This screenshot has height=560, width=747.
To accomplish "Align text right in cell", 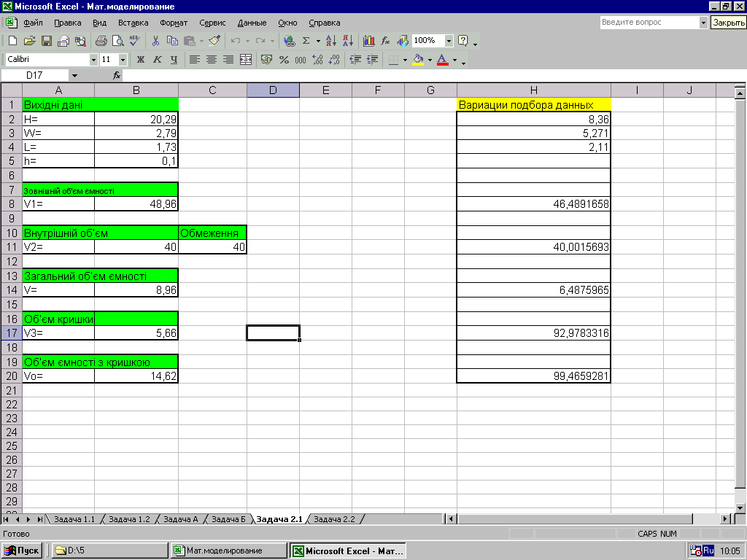I will pos(228,60).
